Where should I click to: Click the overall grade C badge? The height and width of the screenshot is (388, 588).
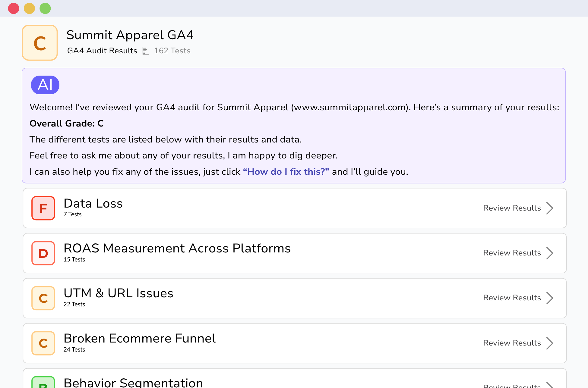[40, 43]
